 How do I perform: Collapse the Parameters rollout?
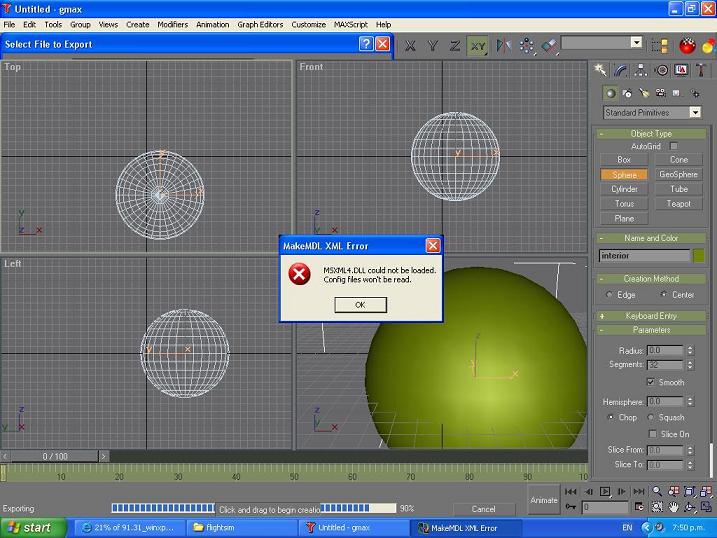coord(651,330)
